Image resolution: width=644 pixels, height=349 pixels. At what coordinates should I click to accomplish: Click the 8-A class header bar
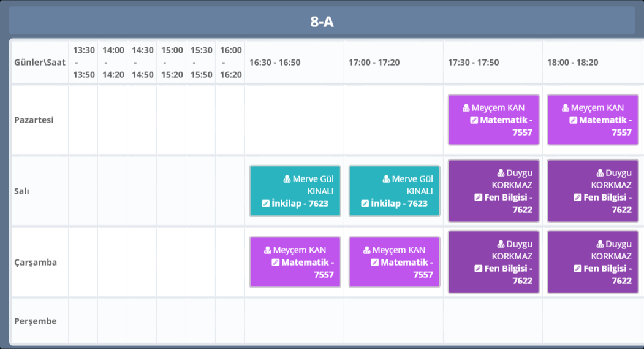322,22
